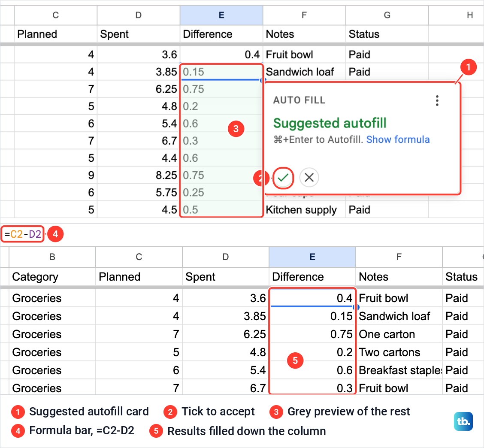The width and height of the screenshot is (484, 448).
Task: Click the Breakfast staple notes cell
Action: (x=399, y=370)
